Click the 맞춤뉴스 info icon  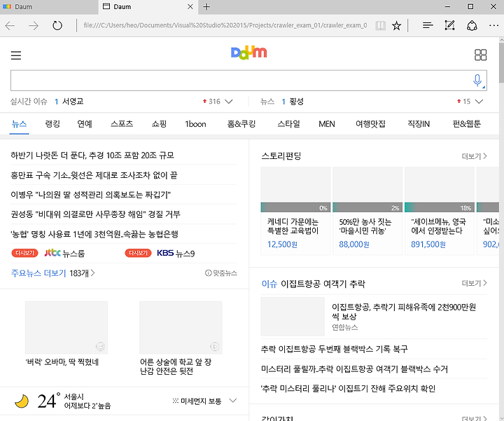[x=209, y=273]
